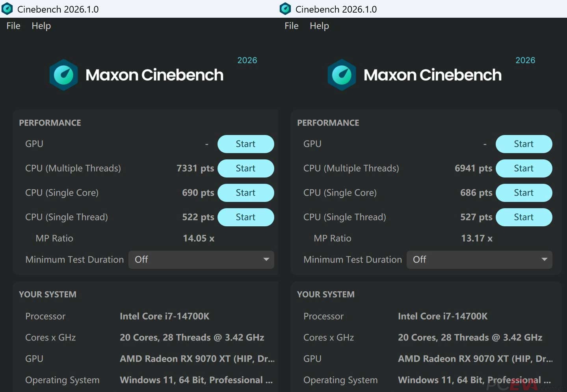Viewport: 567px width, 392px height.
Task: Click the Maxon Cinebench hexagon logo in left window
Action: (63, 75)
